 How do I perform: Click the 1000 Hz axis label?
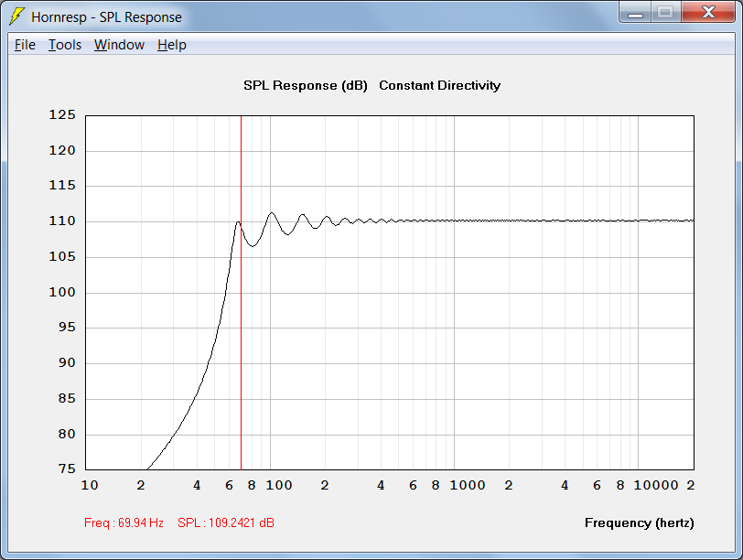[468, 485]
